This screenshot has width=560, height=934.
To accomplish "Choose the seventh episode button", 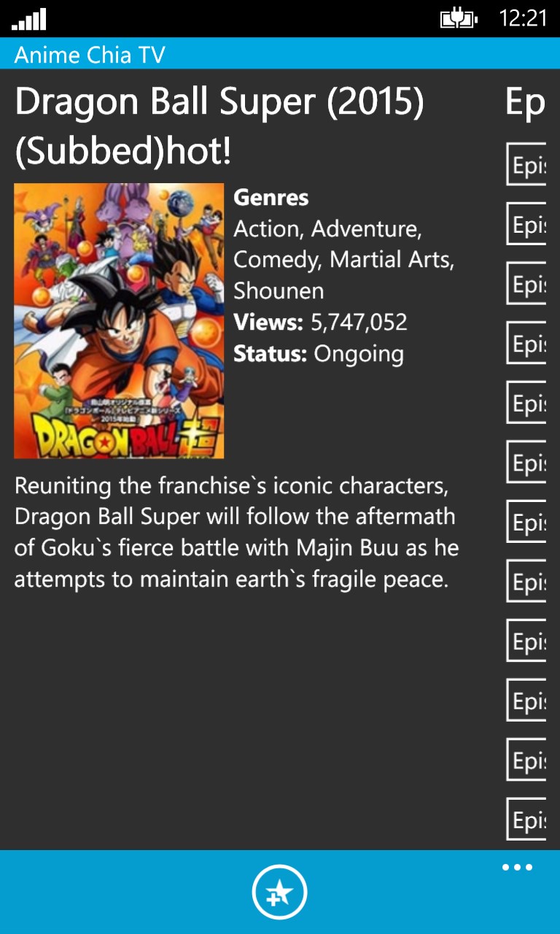I will click(x=526, y=522).
